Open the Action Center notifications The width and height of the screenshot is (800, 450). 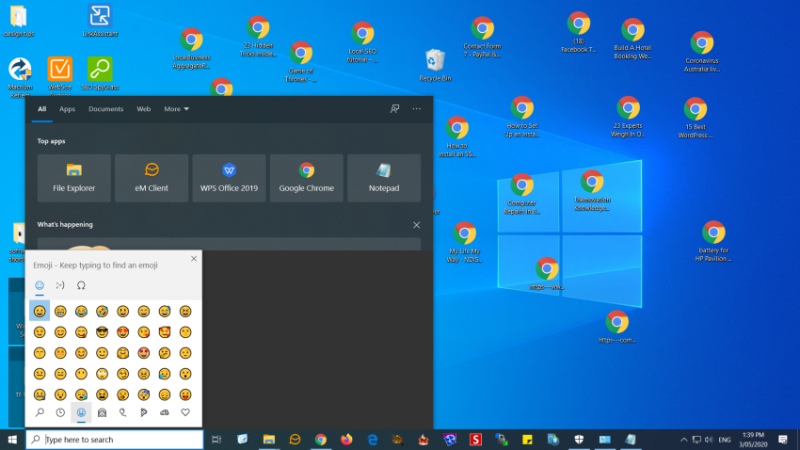(x=783, y=439)
